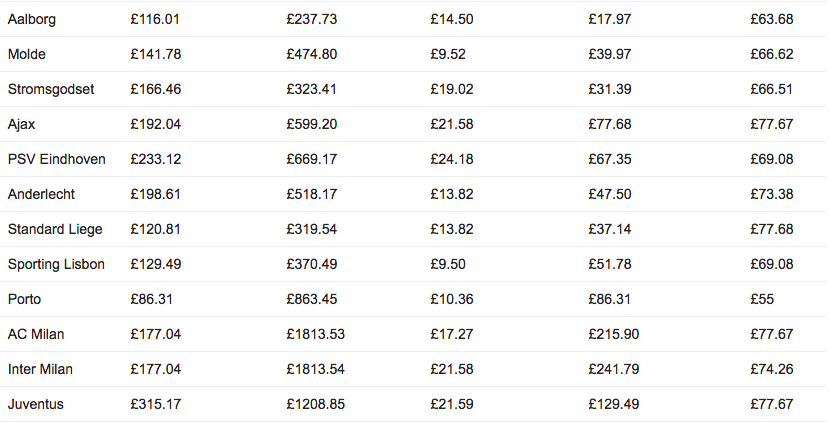Click Aalborg's £237.73 price
831x423 pixels.
312,19
